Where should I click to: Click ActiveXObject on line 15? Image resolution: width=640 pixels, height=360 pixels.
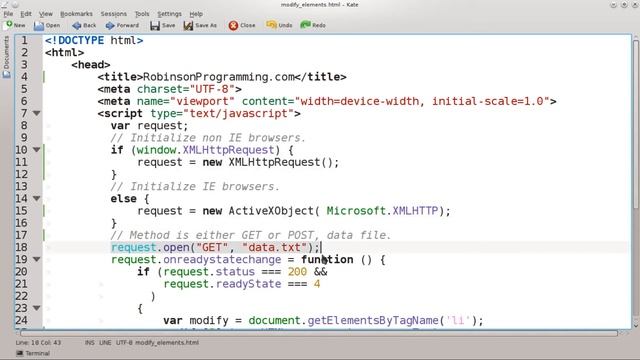tap(271, 211)
